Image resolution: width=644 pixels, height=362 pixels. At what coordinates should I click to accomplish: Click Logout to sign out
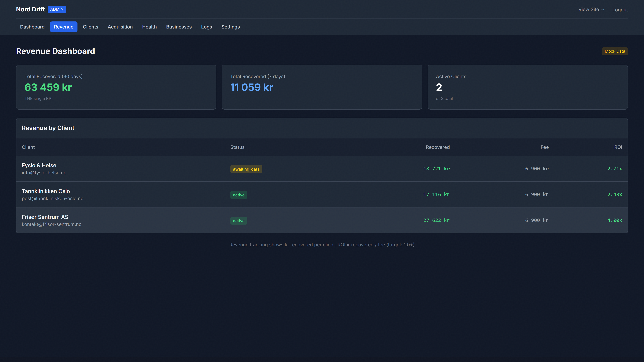point(620,10)
